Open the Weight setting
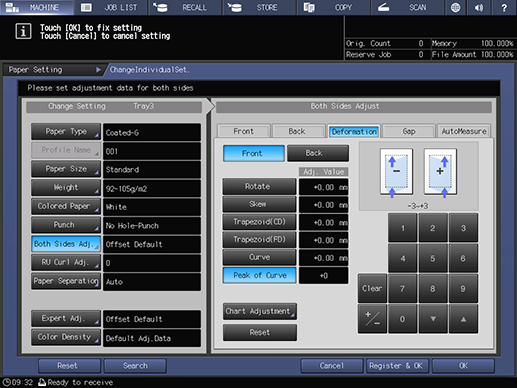 [x=66, y=188]
